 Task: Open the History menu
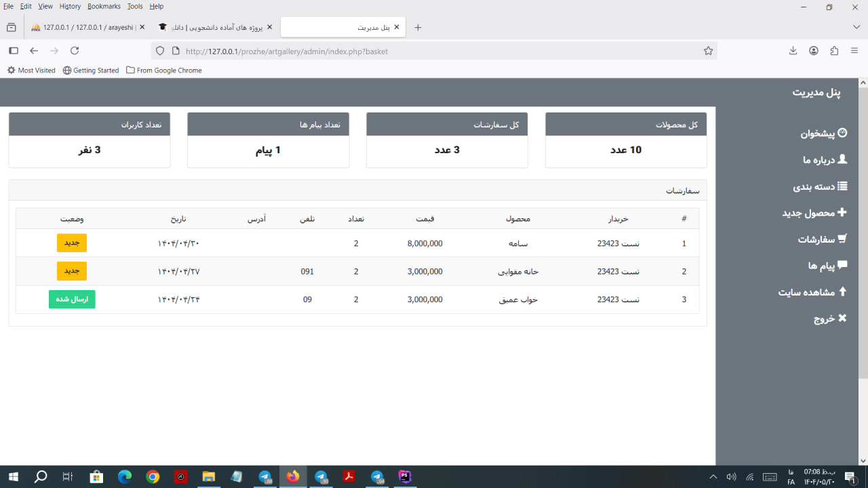(x=70, y=6)
